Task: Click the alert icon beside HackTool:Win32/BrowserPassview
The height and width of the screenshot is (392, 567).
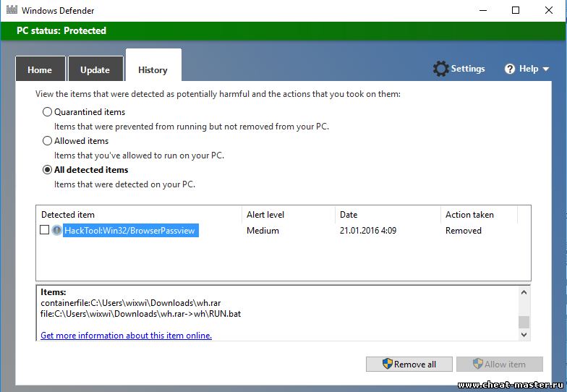Action: (56, 230)
